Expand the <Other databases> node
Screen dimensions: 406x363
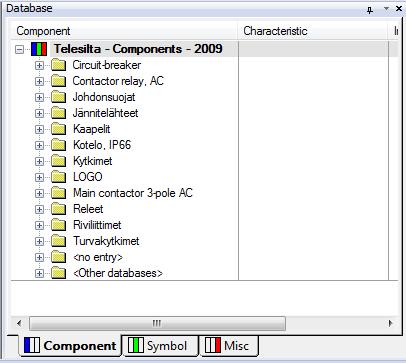pyautogui.click(x=39, y=273)
